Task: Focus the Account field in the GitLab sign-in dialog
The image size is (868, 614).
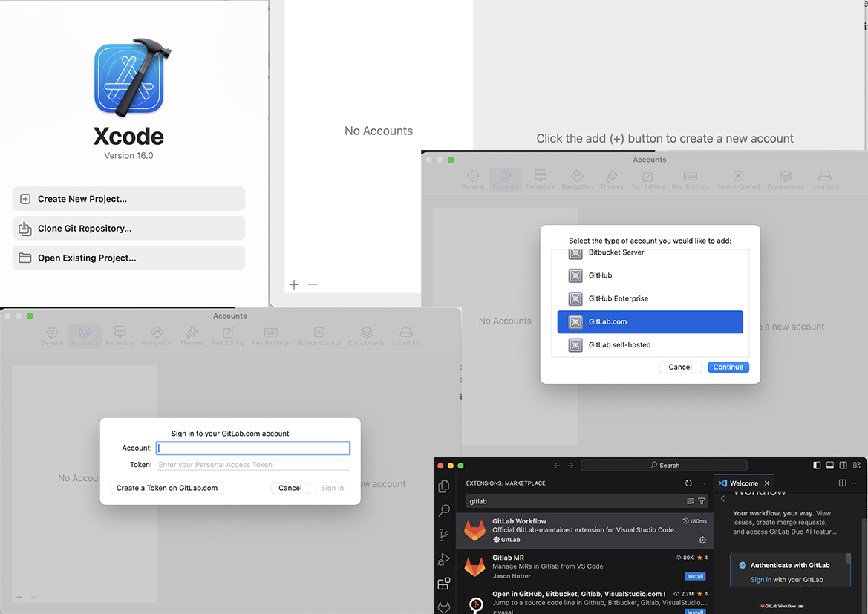Action: [x=253, y=448]
